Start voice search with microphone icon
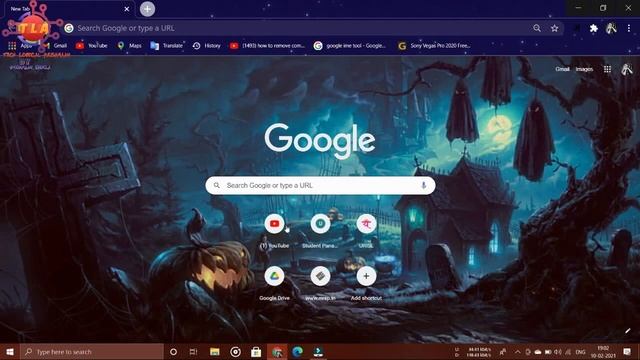The width and height of the screenshot is (640, 360). 424,185
